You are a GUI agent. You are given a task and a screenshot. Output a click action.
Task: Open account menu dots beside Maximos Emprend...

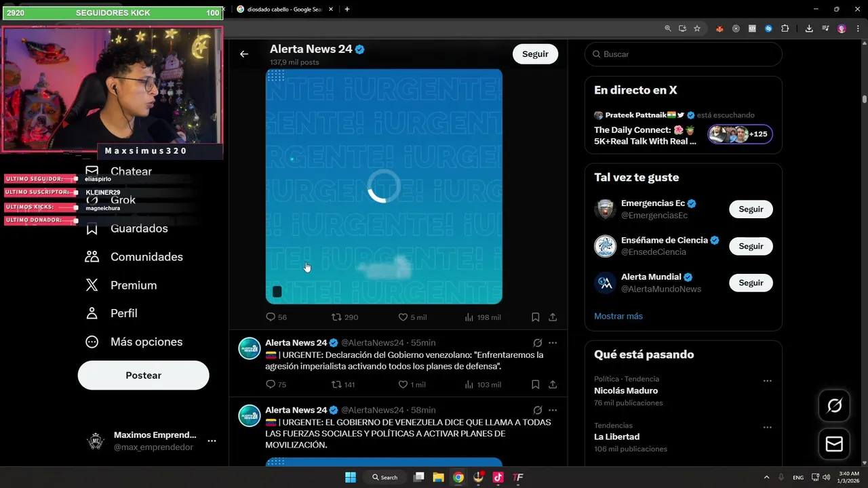(x=212, y=441)
